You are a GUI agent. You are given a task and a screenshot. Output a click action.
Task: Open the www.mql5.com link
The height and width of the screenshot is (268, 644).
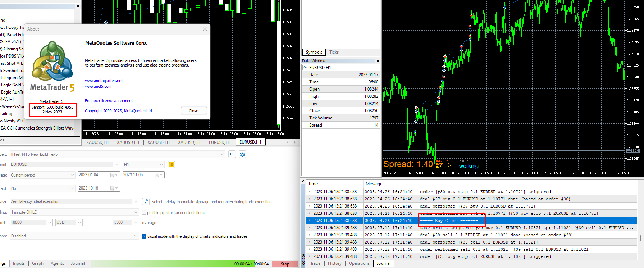click(x=98, y=86)
